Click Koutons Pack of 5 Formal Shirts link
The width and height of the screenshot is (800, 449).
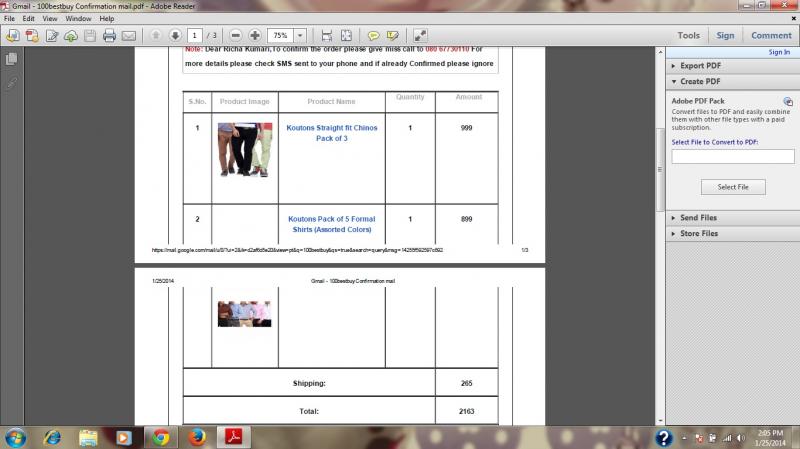(x=332, y=224)
